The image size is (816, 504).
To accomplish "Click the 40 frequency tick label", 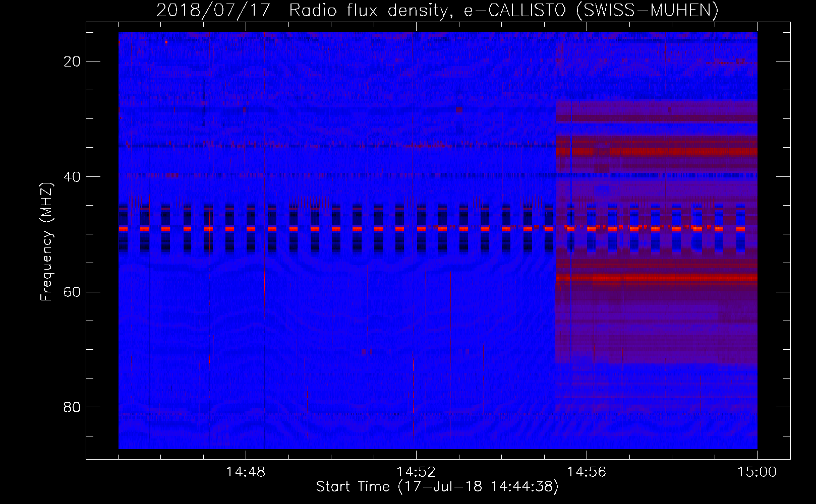I will pyautogui.click(x=72, y=177).
